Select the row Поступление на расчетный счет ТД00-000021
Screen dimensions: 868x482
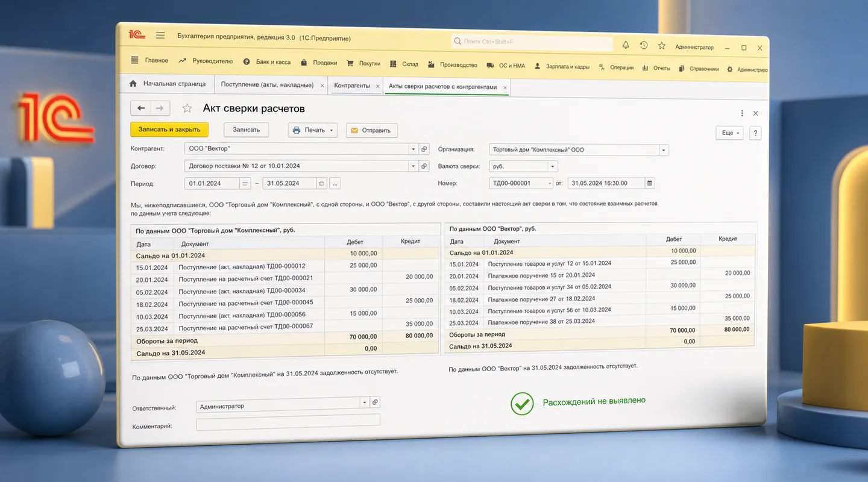pyautogui.click(x=285, y=278)
